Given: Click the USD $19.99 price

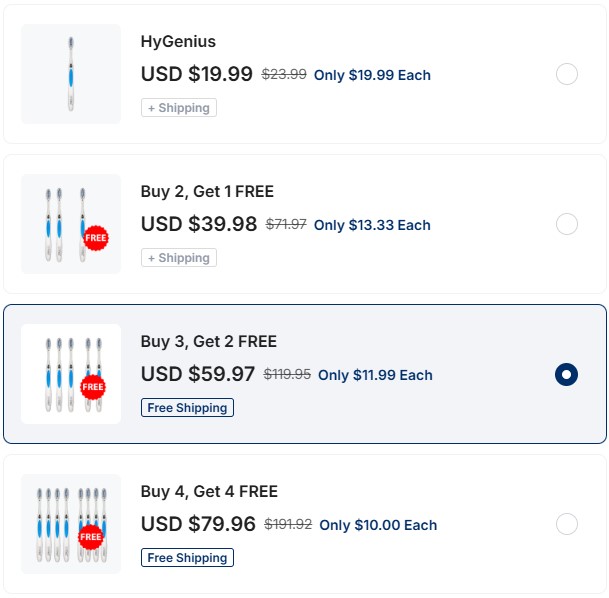Looking at the screenshot, I should 197,74.
